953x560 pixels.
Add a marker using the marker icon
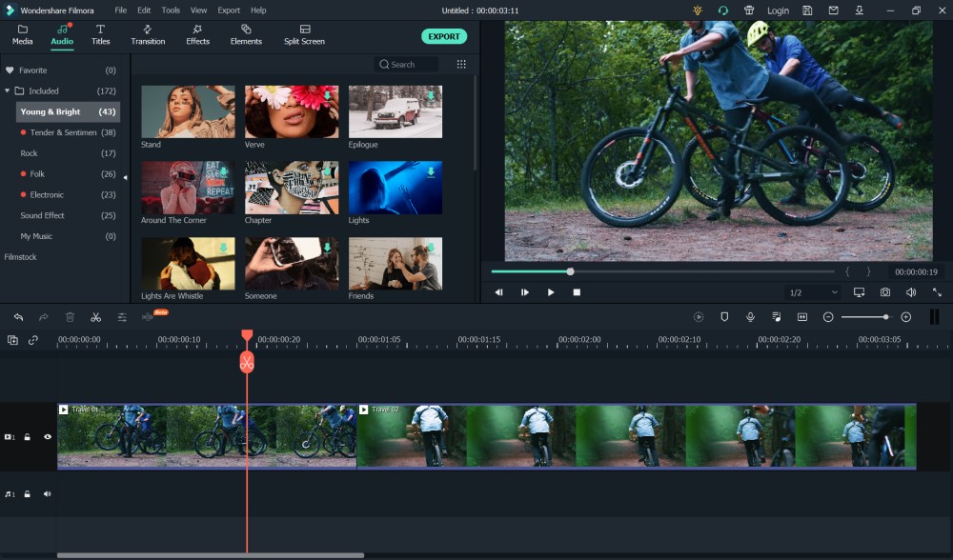(724, 316)
